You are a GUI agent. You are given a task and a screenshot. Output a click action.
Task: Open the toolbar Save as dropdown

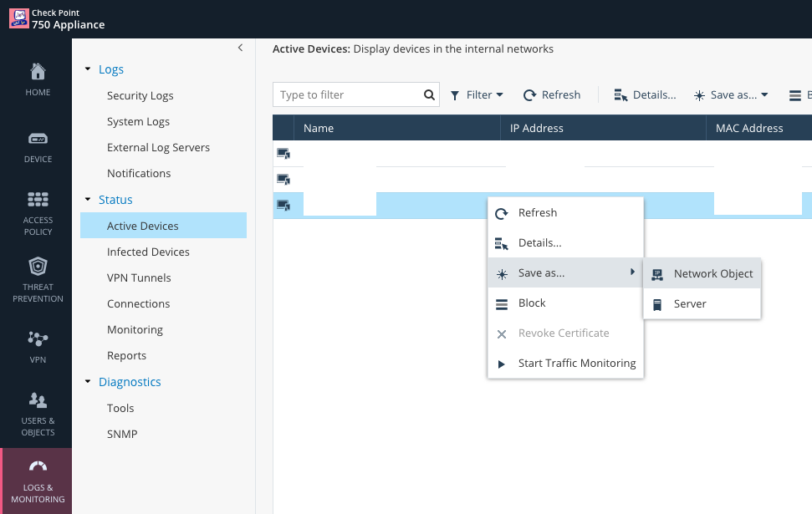[x=731, y=94]
